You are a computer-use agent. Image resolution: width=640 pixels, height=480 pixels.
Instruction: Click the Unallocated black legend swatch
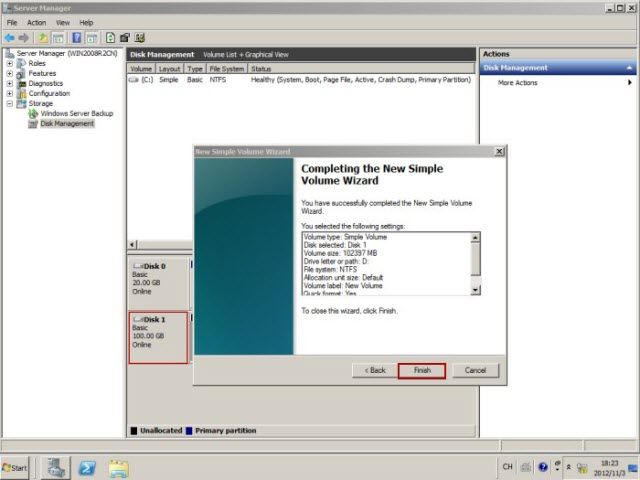coord(134,431)
